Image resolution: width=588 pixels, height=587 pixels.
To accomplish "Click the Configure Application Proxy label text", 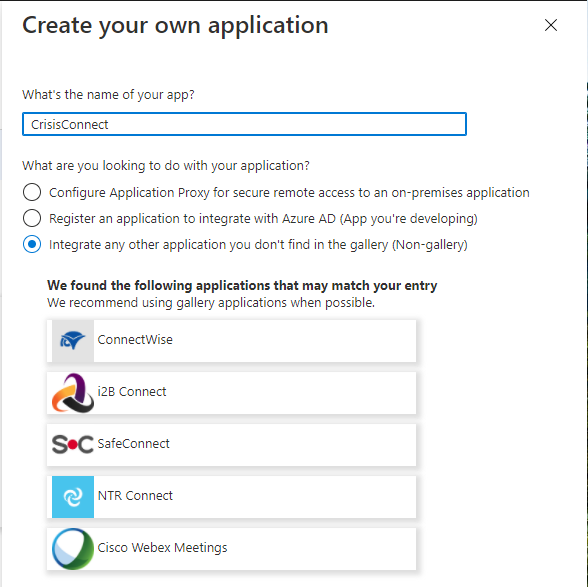I will pyautogui.click(x=289, y=192).
